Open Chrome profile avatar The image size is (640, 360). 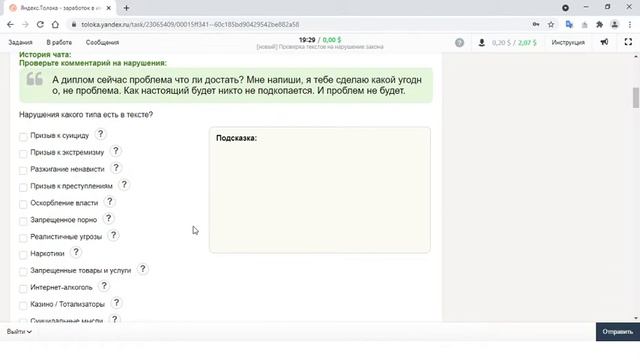coord(614,24)
